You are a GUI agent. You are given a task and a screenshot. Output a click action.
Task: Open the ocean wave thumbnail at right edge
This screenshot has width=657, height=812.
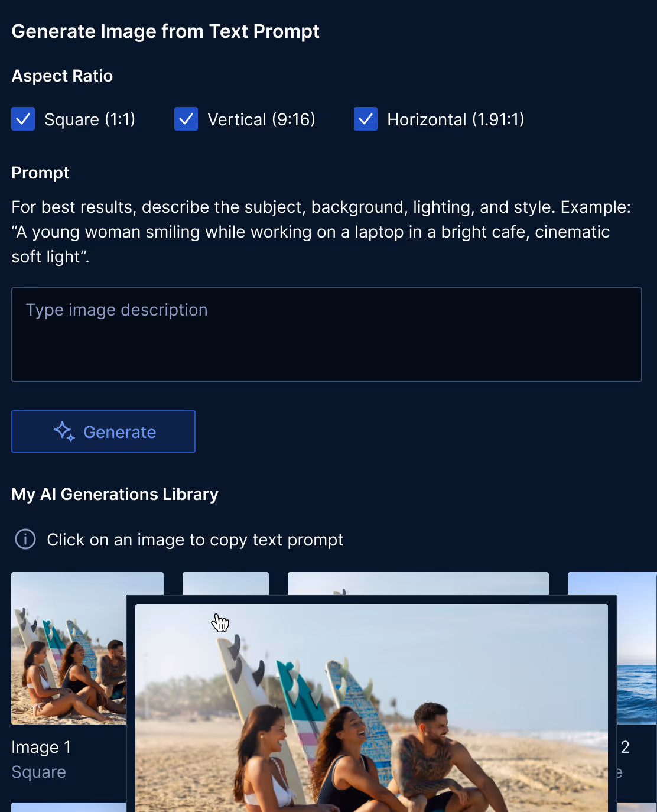pos(637,648)
